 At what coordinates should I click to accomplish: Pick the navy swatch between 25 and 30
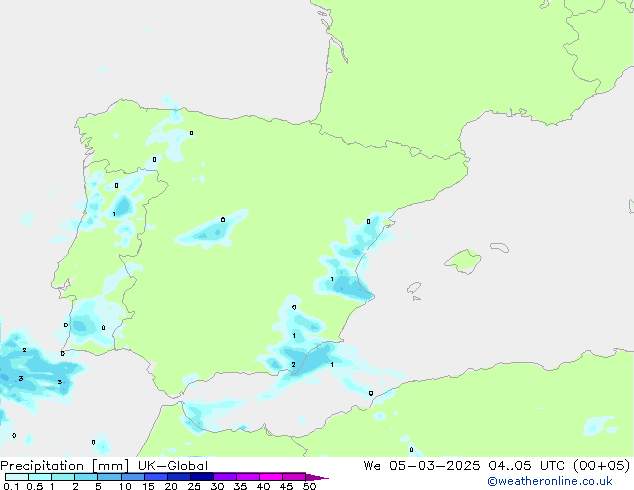click(x=201, y=477)
